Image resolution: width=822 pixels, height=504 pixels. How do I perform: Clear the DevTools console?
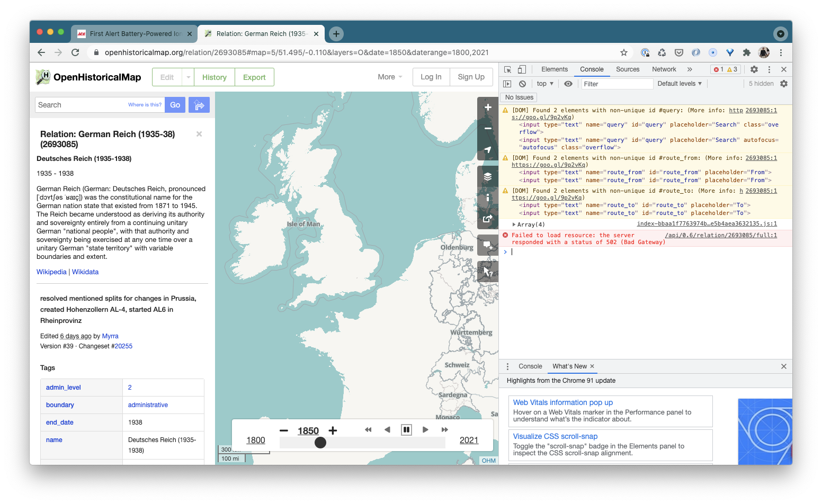tap(522, 84)
